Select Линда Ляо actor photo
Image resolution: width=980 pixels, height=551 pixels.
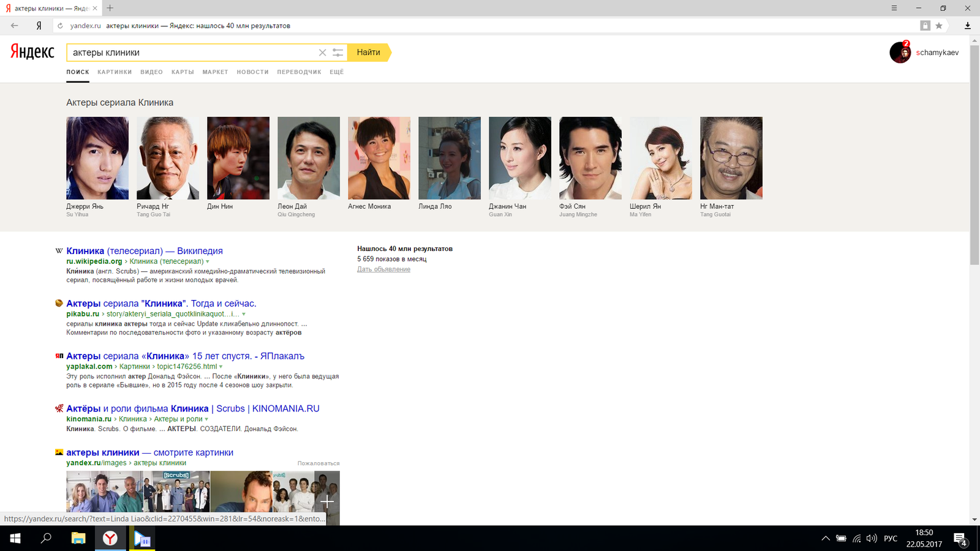click(x=450, y=158)
